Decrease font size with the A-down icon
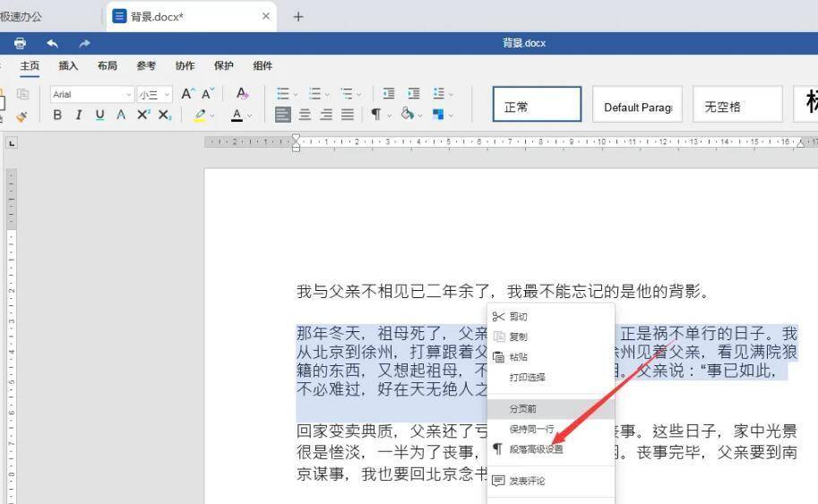Screen dimensions: 818x504 click(x=208, y=94)
